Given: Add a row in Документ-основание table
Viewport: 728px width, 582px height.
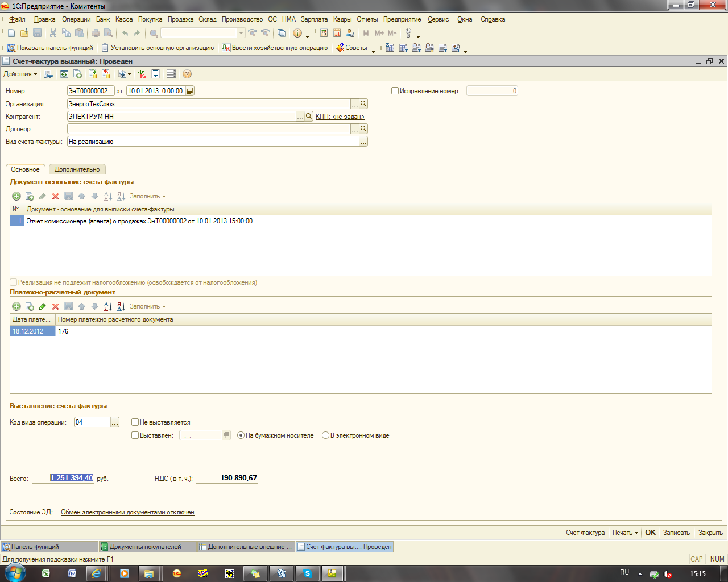Looking at the screenshot, I should point(16,196).
